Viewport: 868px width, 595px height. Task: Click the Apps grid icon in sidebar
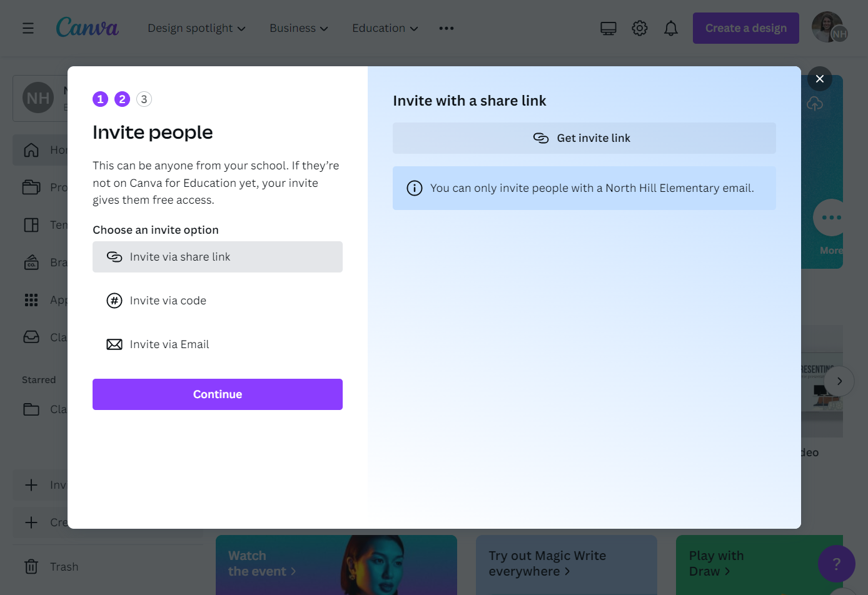[31, 300]
